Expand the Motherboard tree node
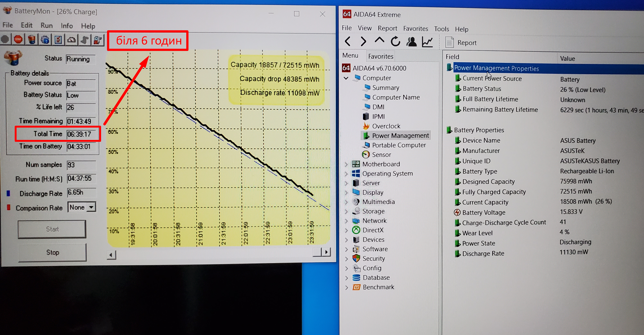 click(x=346, y=164)
